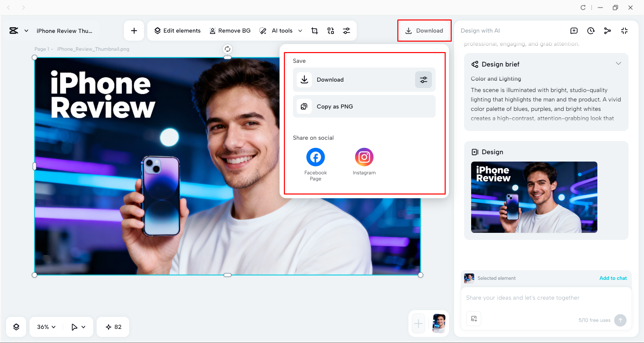The image size is (644, 343).
Task: Open the iPhone Review design thumbnail
Action: (x=534, y=197)
